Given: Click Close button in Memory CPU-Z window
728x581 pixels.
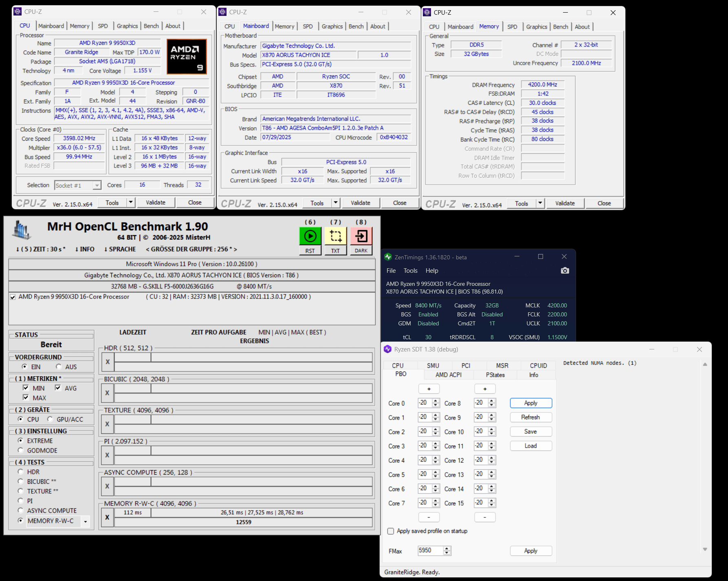Looking at the screenshot, I should tap(604, 203).
